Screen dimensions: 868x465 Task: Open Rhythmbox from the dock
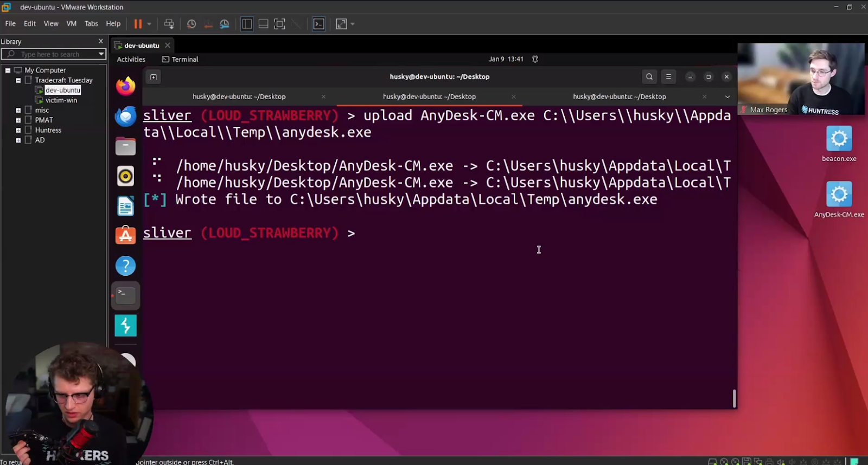[x=126, y=176]
